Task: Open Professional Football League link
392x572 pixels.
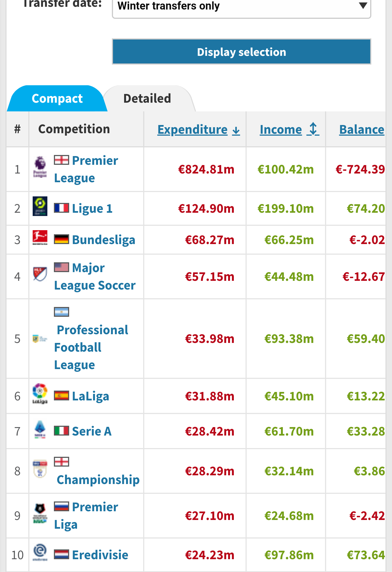Action: pos(91,347)
